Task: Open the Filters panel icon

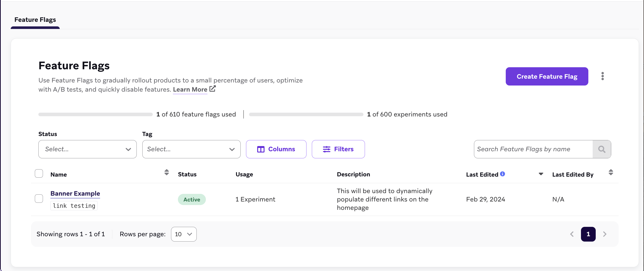Action: click(326, 149)
